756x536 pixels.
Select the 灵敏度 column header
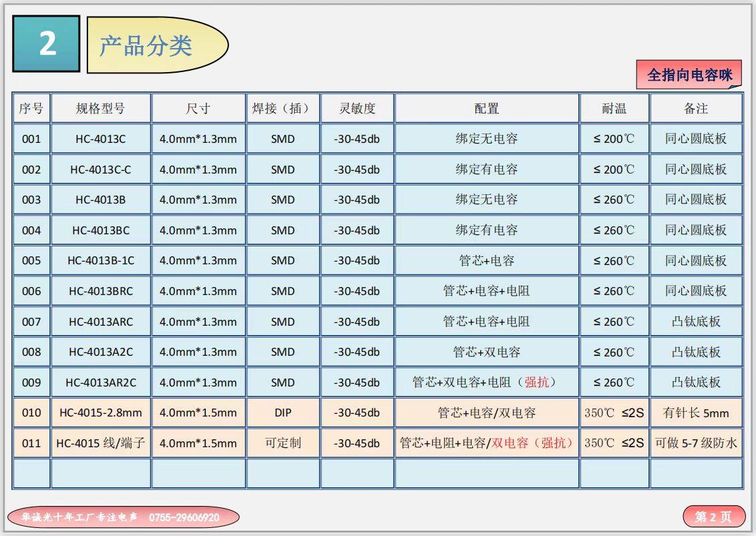coord(357,108)
